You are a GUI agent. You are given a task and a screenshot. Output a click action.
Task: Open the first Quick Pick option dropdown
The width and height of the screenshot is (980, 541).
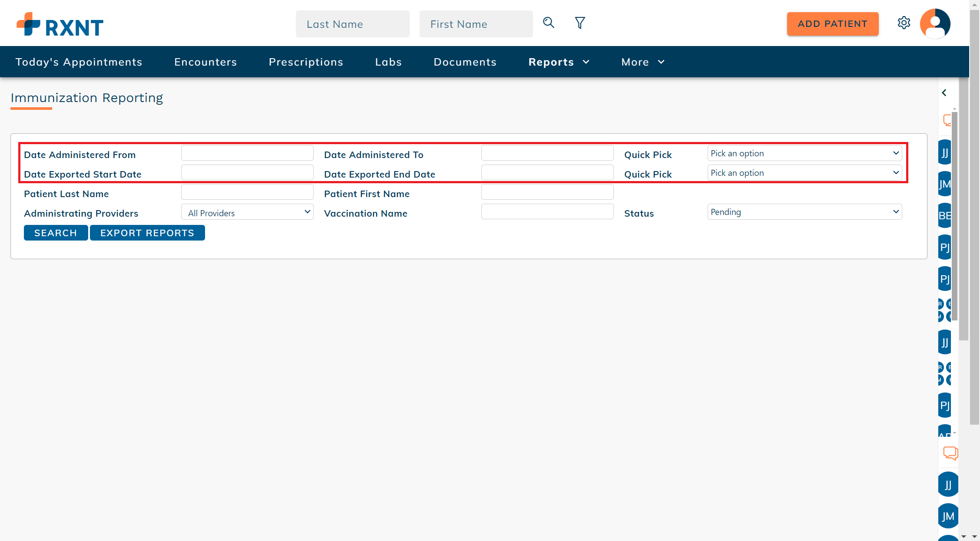(x=804, y=153)
